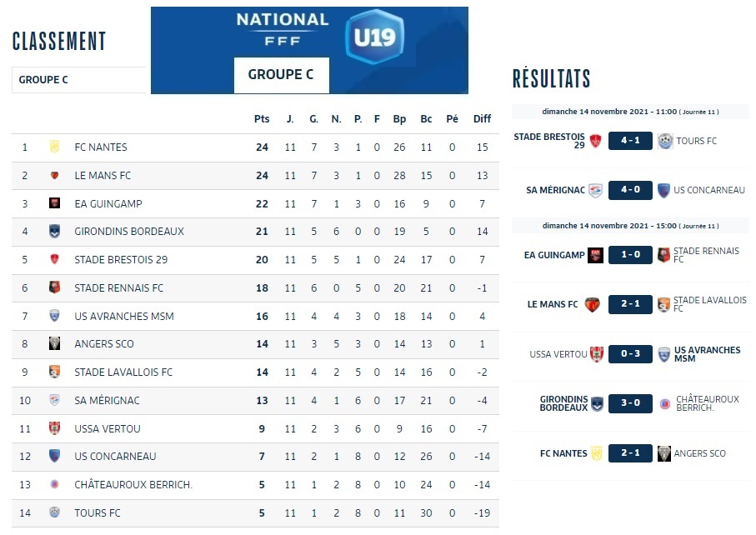Image resolution: width=756 pixels, height=535 pixels.
Task: Open Stade Lavallois FC standings link
Action: (123, 372)
